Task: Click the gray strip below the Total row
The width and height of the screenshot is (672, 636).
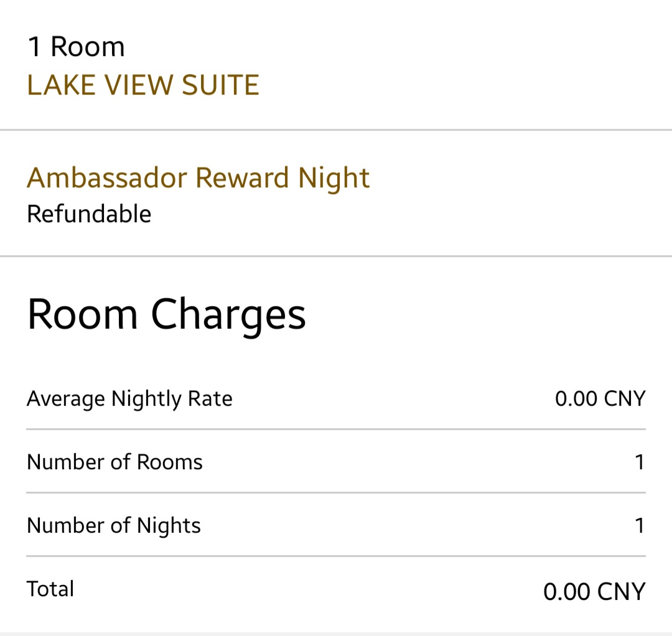Action: coord(336,634)
